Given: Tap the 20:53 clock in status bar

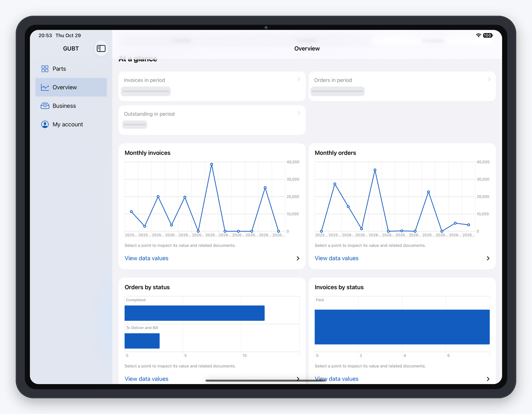Looking at the screenshot, I should [45, 35].
